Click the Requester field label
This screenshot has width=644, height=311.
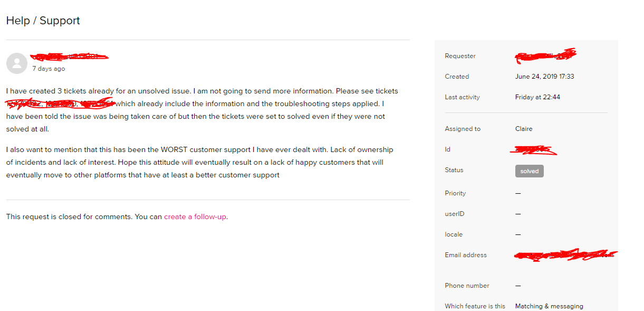460,56
